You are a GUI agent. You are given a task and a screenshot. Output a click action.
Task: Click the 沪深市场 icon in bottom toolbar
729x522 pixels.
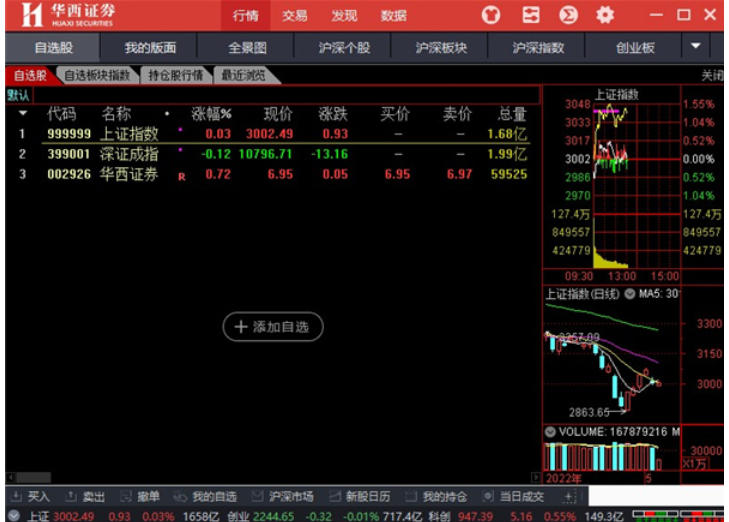(257, 497)
